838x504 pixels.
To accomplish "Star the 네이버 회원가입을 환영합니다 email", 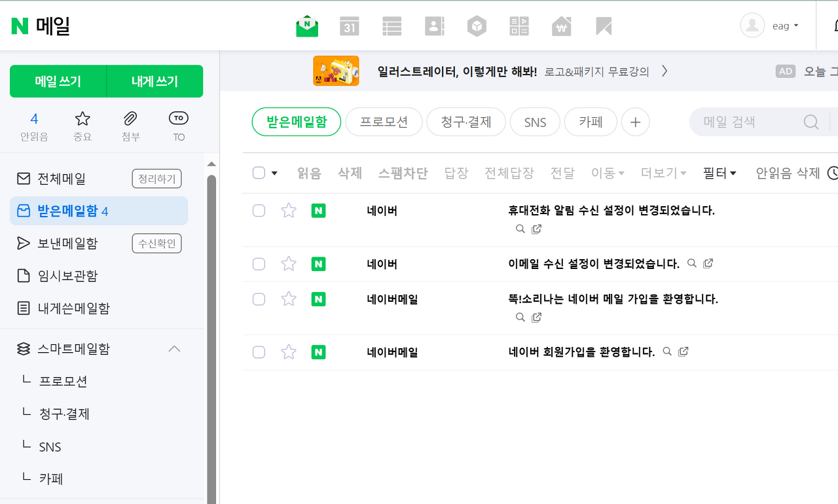I will tap(288, 351).
